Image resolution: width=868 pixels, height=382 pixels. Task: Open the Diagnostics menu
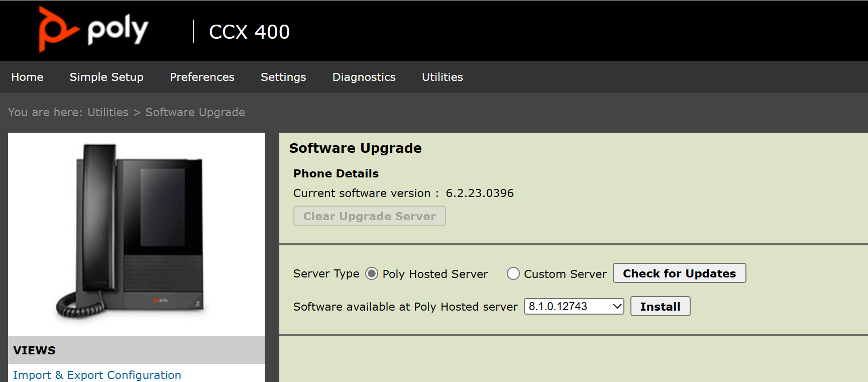tap(364, 77)
